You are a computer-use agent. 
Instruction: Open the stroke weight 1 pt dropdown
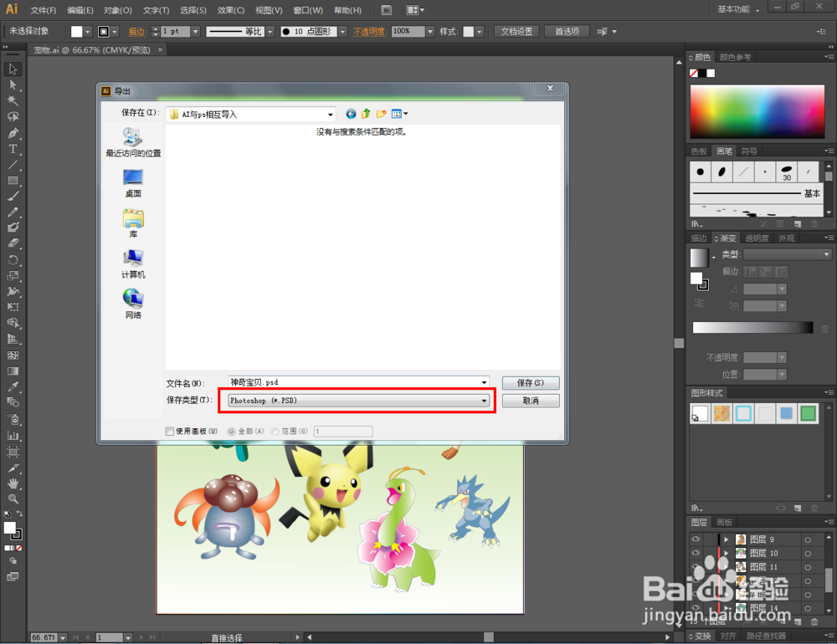click(x=195, y=32)
